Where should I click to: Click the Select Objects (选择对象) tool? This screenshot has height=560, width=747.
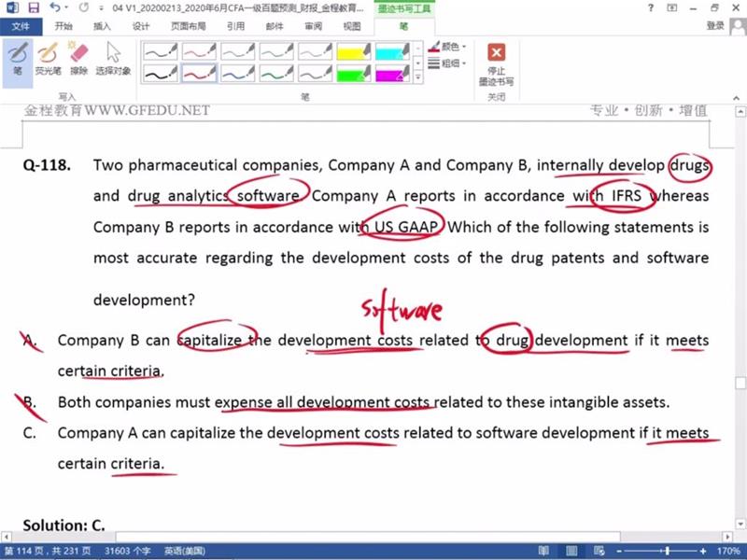pyautogui.click(x=113, y=58)
